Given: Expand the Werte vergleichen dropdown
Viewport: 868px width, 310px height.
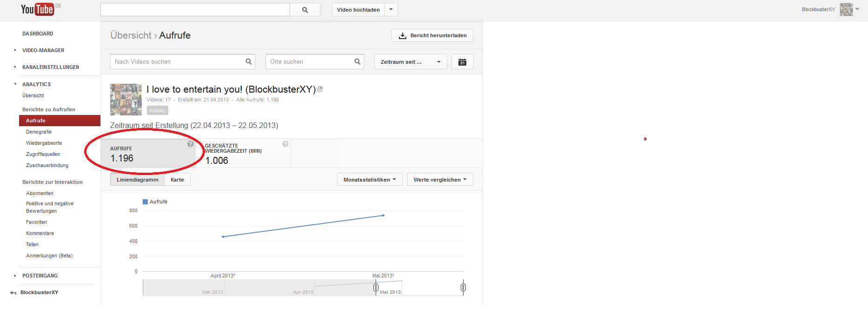Looking at the screenshot, I should coord(440,180).
